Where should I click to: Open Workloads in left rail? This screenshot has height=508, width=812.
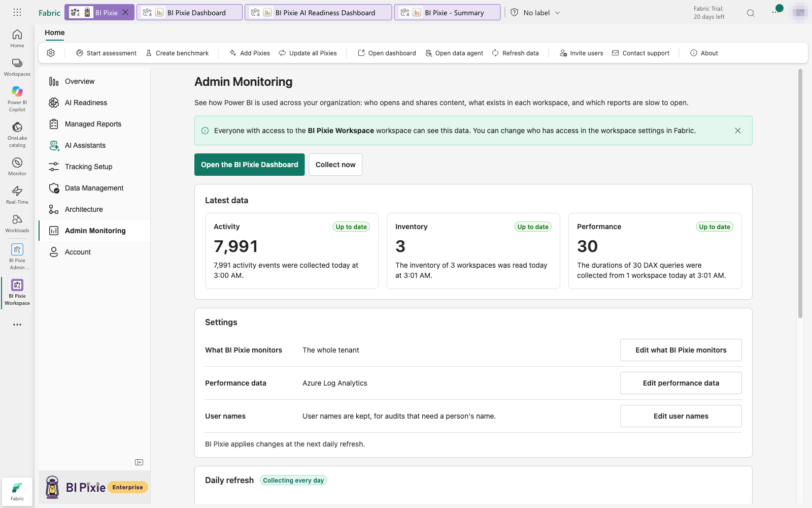click(17, 224)
